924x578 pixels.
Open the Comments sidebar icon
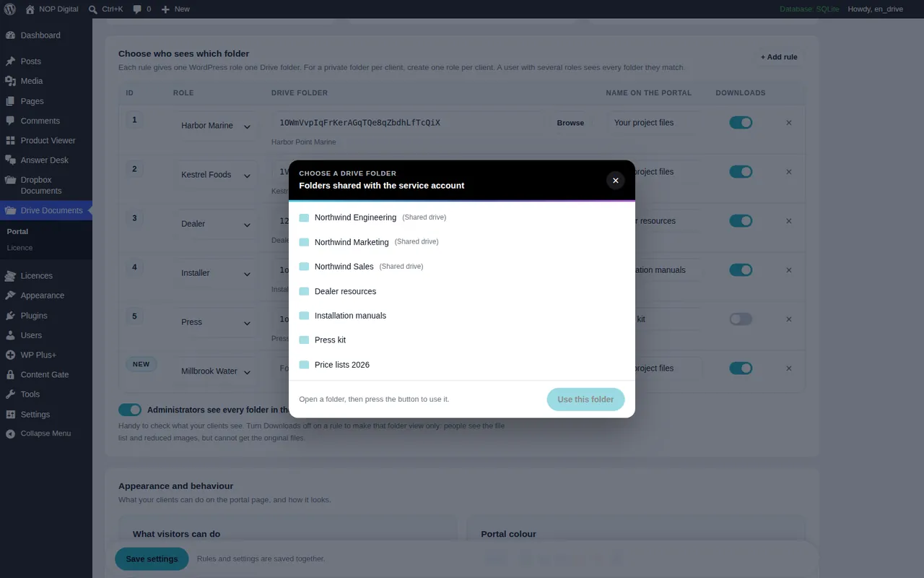pyautogui.click(x=10, y=121)
